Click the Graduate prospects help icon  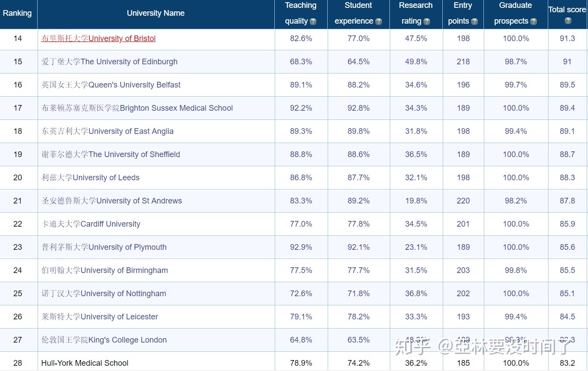click(x=533, y=21)
